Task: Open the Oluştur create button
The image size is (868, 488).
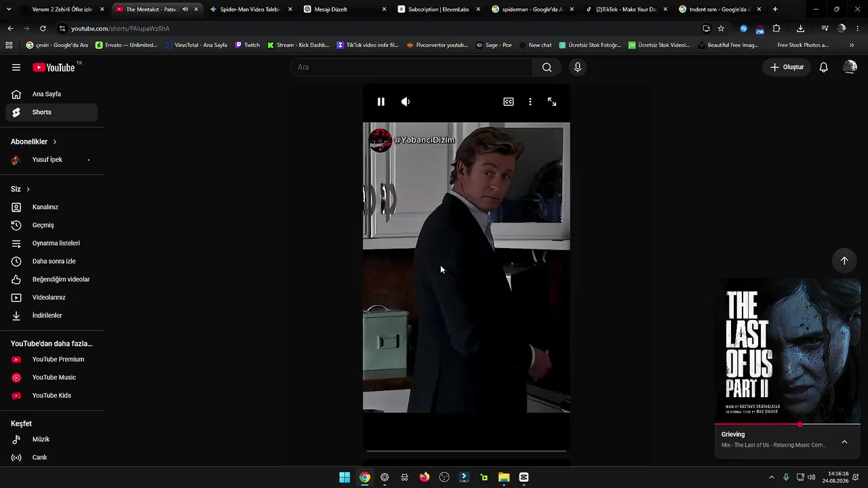Action: pyautogui.click(x=787, y=67)
